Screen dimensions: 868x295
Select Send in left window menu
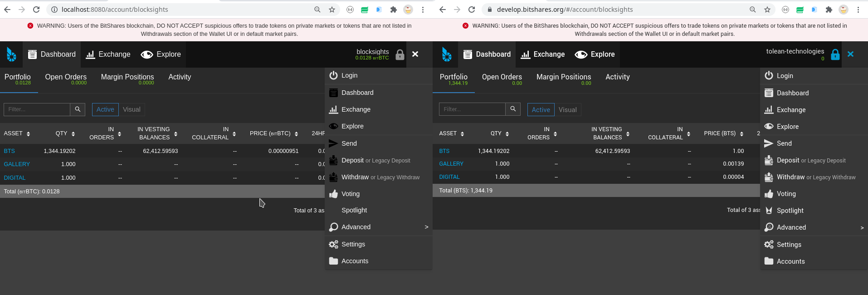(x=379, y=143)
